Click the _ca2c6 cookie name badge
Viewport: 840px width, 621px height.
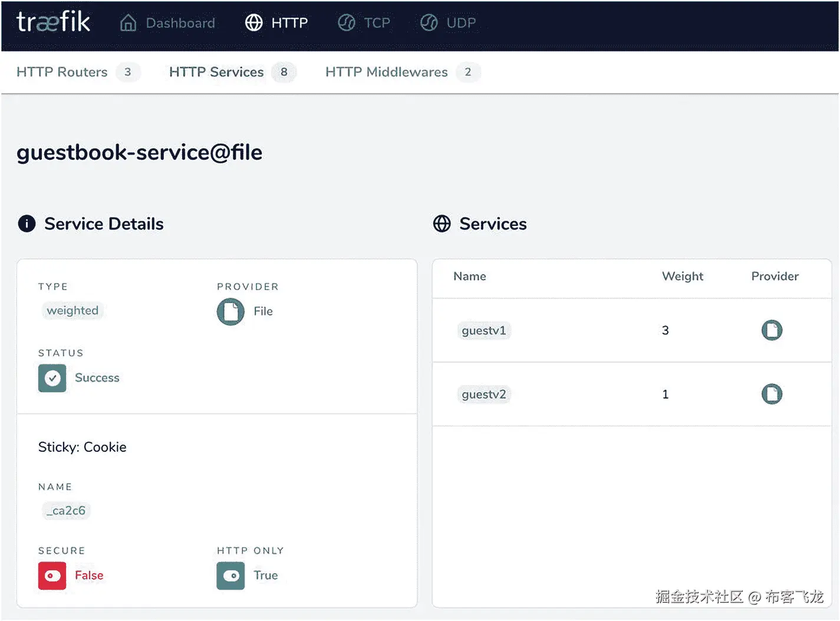pos(66,511)
